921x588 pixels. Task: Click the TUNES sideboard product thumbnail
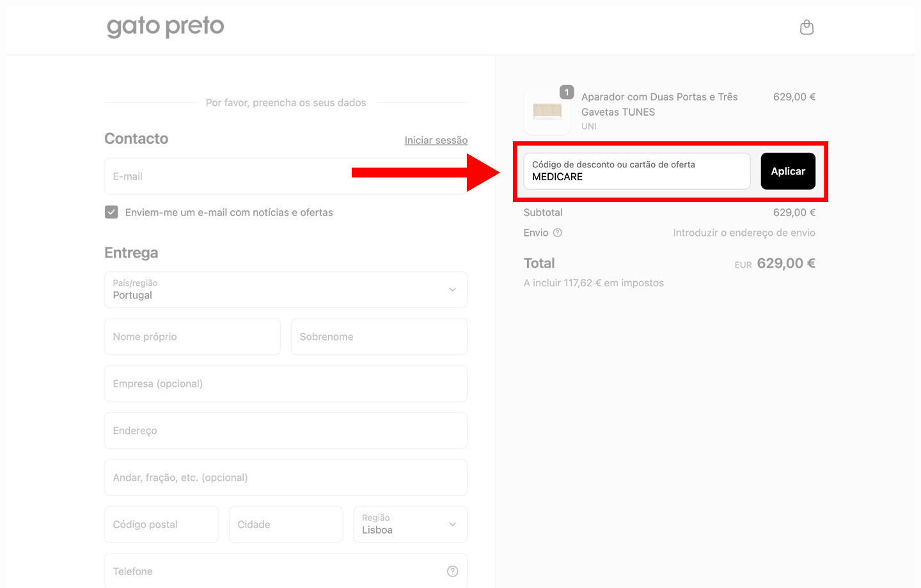(547, 112)
